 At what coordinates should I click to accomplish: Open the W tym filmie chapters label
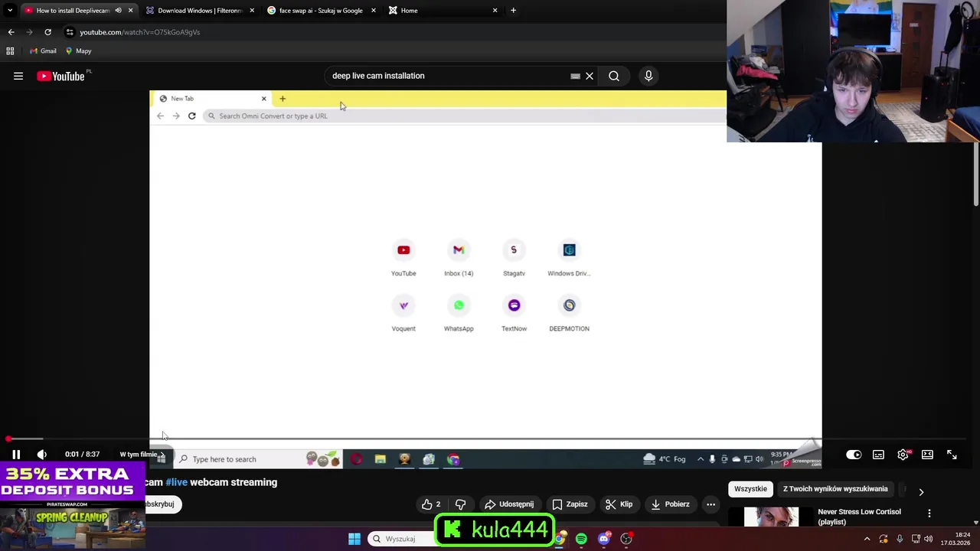pos(142,455)
